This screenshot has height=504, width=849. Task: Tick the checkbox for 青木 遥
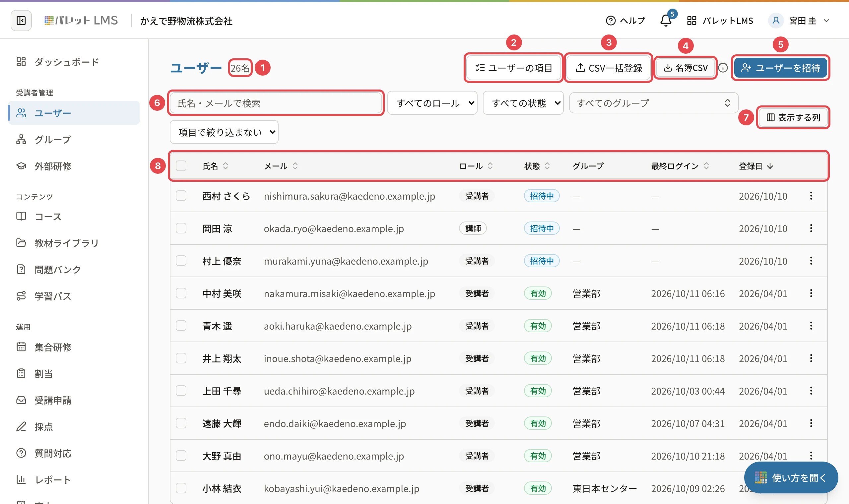point(181,326)
